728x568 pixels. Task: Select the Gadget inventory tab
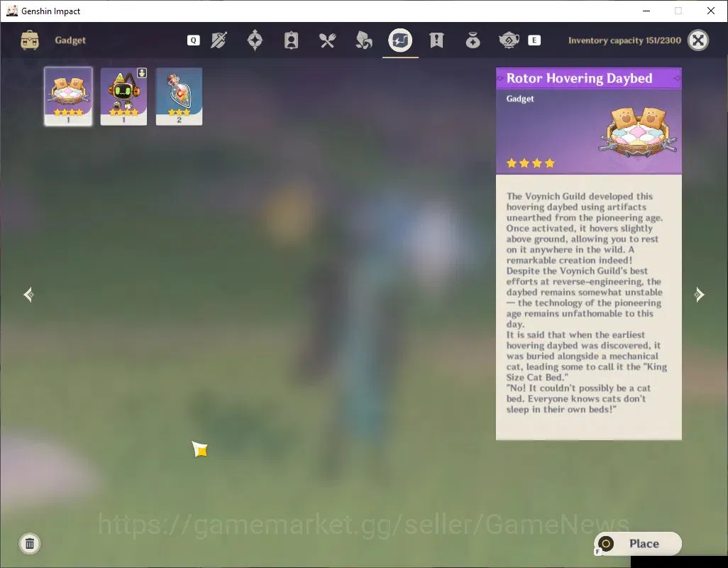pyautogui.click(x=400, y=40)
